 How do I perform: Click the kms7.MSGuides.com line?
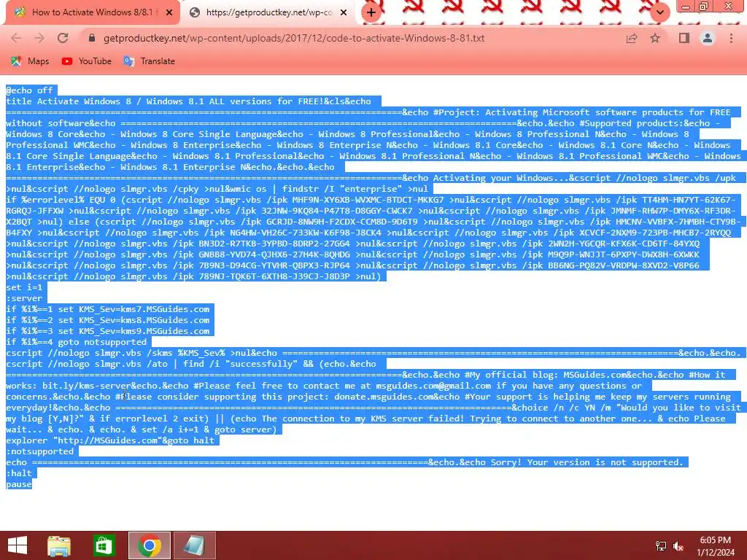[x=108, y=309]
